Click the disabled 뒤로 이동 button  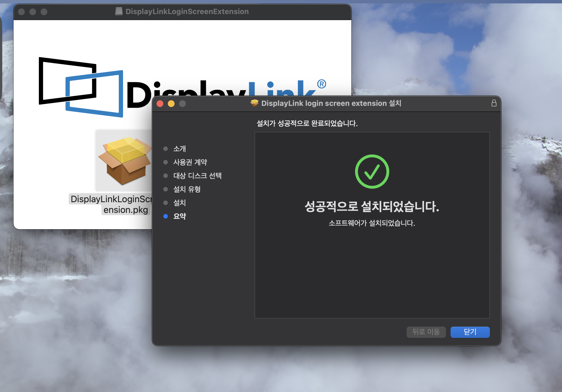point(426,332)
